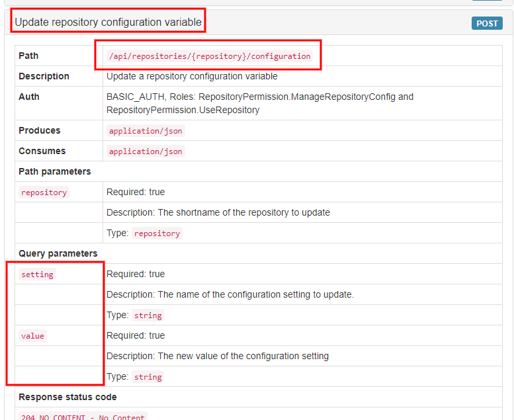Click the string type under value parameter
Viewport: 514px width, 420px height.
pyautogui.click(x=148, y=377)
